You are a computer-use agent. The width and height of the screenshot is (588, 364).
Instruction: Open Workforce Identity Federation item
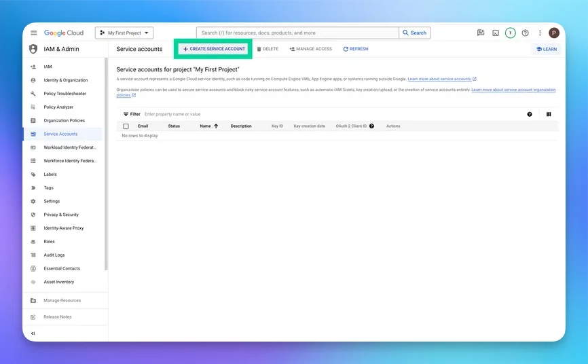62,161
